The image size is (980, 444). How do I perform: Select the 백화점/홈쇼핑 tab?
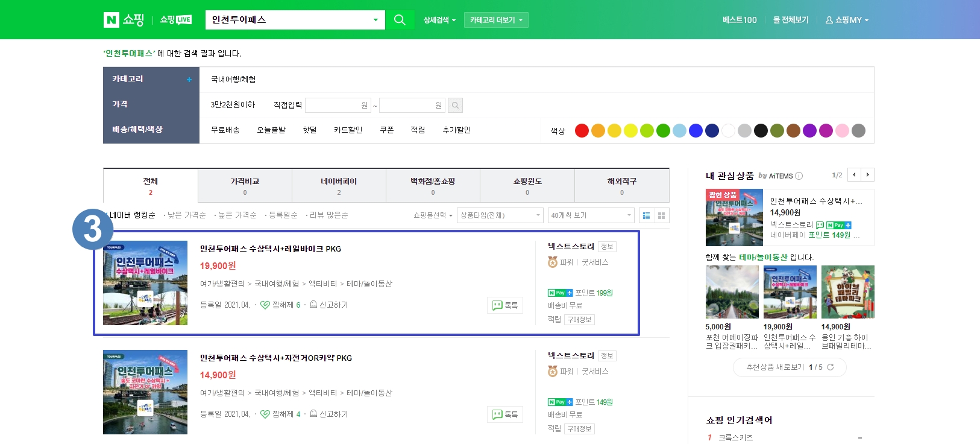433,186
